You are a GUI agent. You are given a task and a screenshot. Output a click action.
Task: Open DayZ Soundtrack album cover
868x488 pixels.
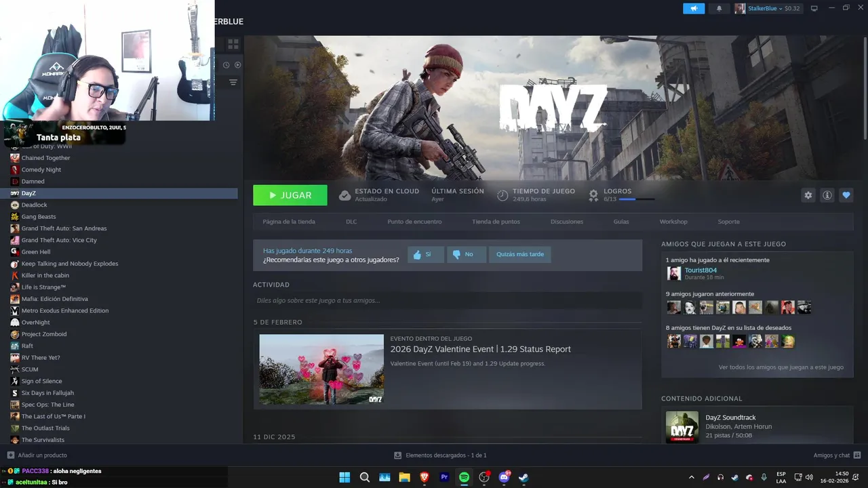point(682,428)
